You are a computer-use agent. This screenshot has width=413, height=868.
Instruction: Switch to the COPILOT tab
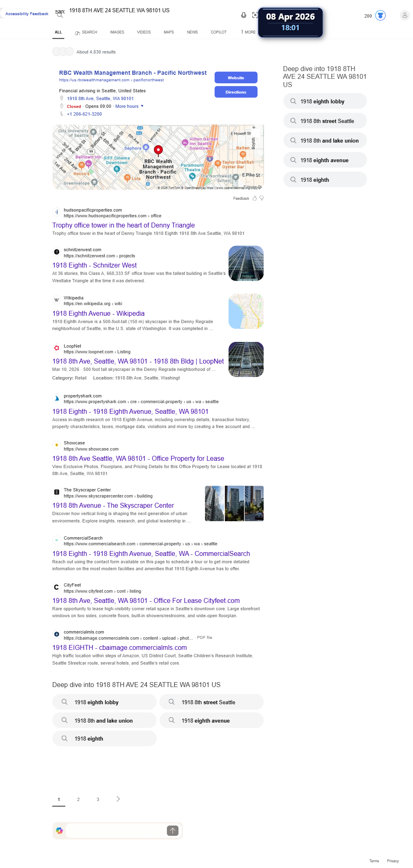(219, 32)
